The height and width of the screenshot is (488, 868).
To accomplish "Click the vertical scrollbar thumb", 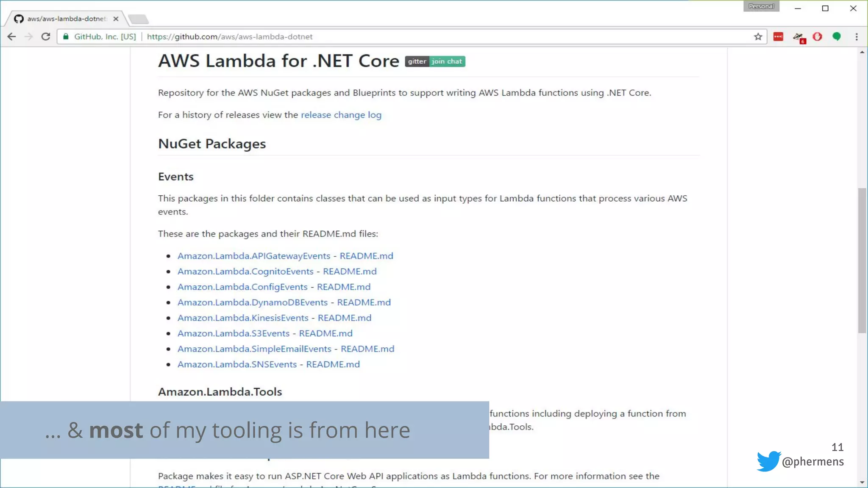I will [x=862, y=261].
